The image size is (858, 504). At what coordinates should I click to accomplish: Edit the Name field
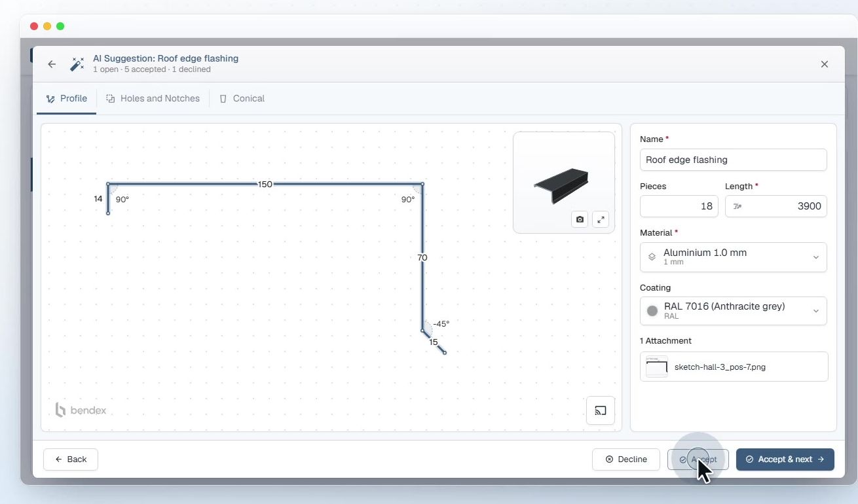click(x=733, y=160)
